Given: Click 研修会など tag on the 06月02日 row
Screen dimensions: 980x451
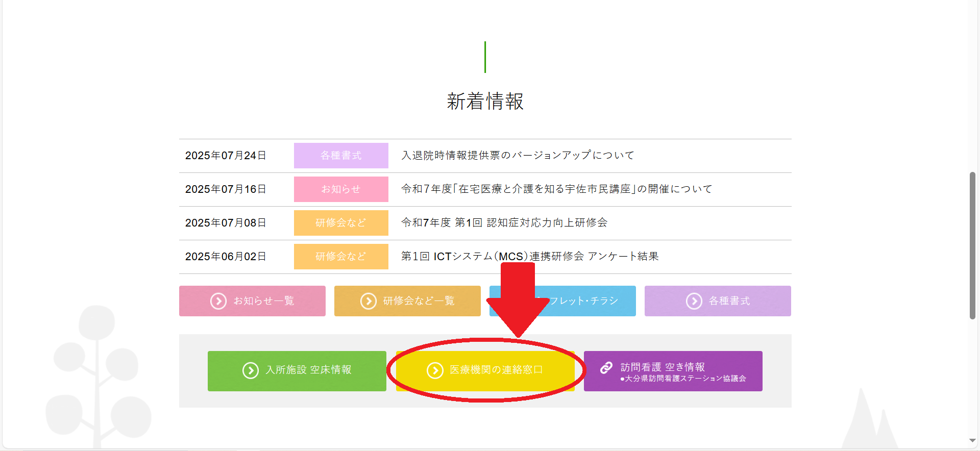Looking at the screenshot, I should point(341,257).
